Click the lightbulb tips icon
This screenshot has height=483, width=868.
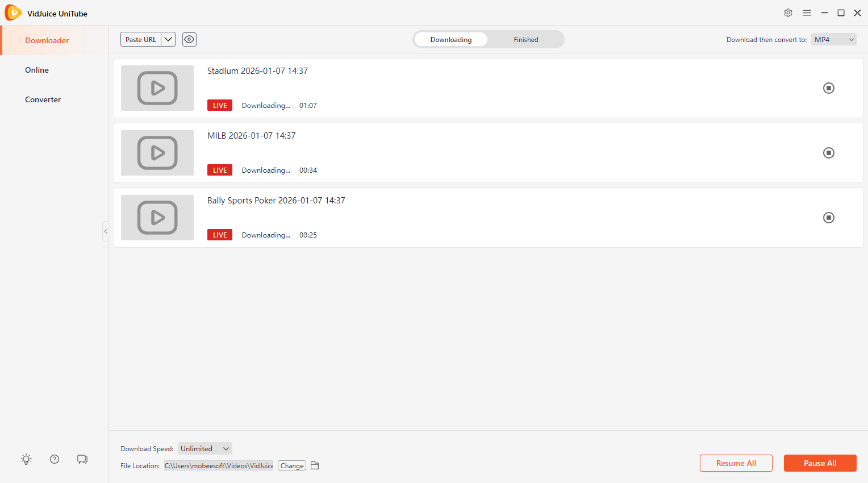pyautogui.click(x=26, y=459)
